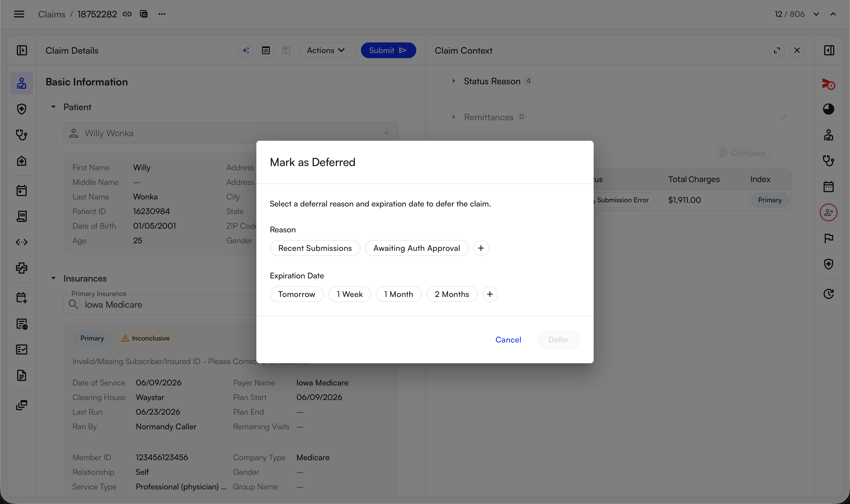Open the three-dot more options menu
Viewport: 850px width, 504px height.
[x=162, y=14]
